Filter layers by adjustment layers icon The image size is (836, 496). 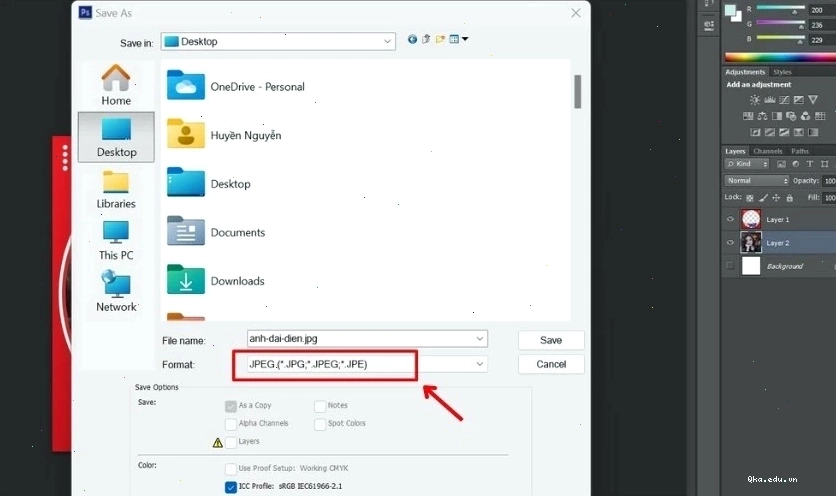pos(795,164)
